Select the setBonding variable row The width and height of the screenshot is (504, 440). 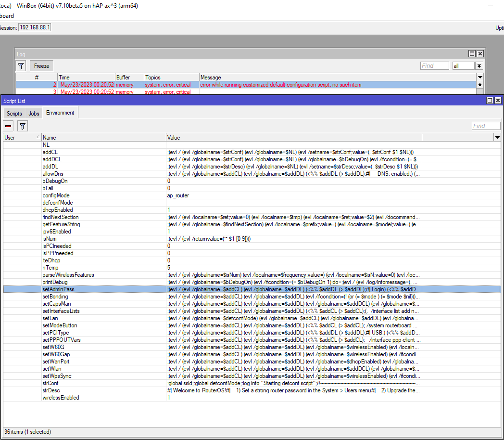tap(252, 297)
